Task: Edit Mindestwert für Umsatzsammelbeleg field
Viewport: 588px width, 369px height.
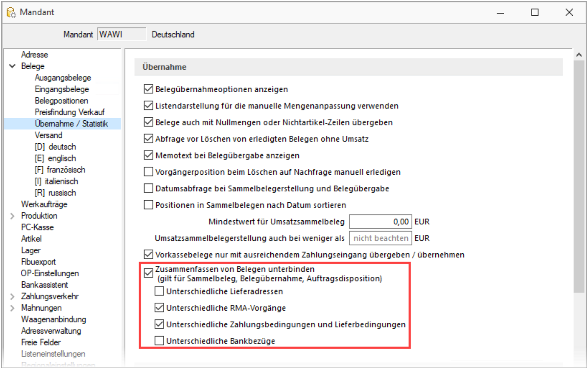Action: point(380,222)
